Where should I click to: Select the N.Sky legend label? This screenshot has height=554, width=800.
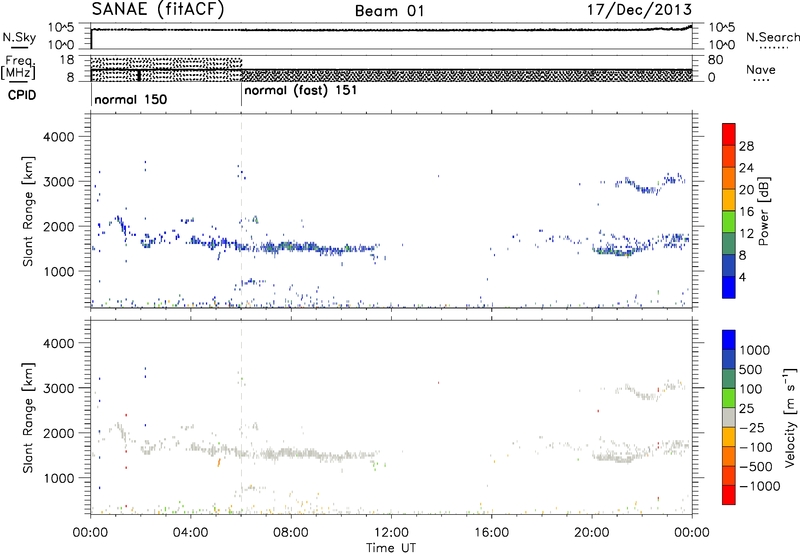18,37
